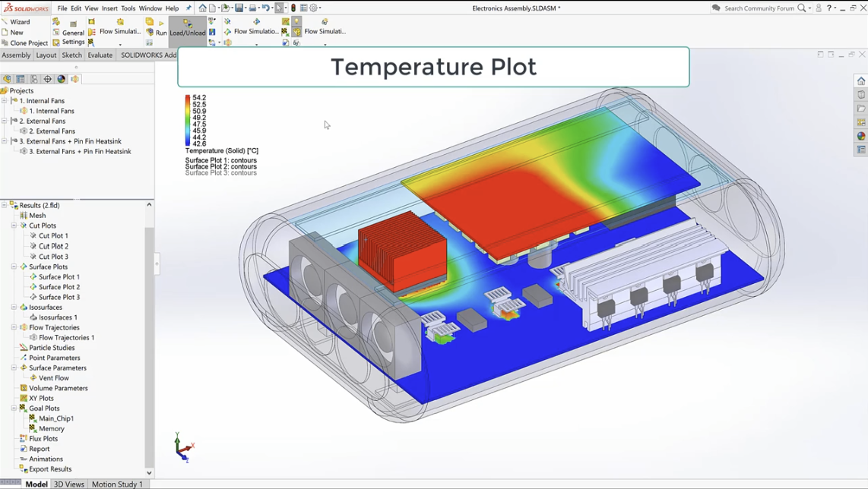The height and width of the screenshot is (489, 868).
Task: Open the Tools menu
Action: click(x=127, y=8)
